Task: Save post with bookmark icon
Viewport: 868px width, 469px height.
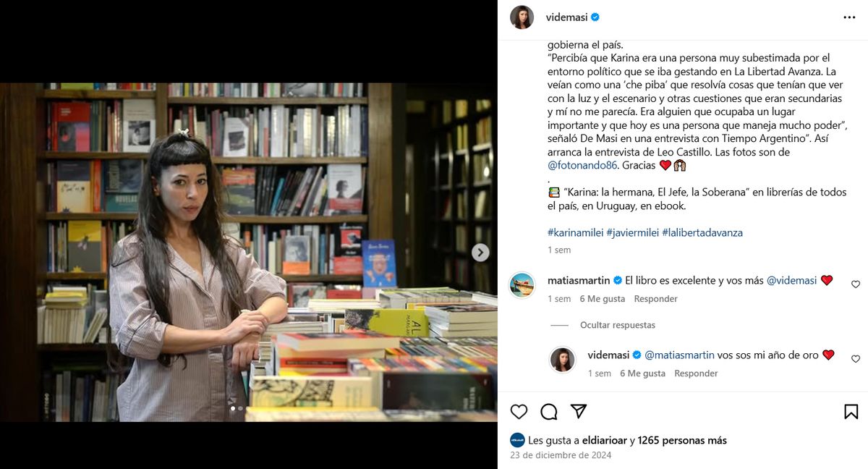Action: 851,412
